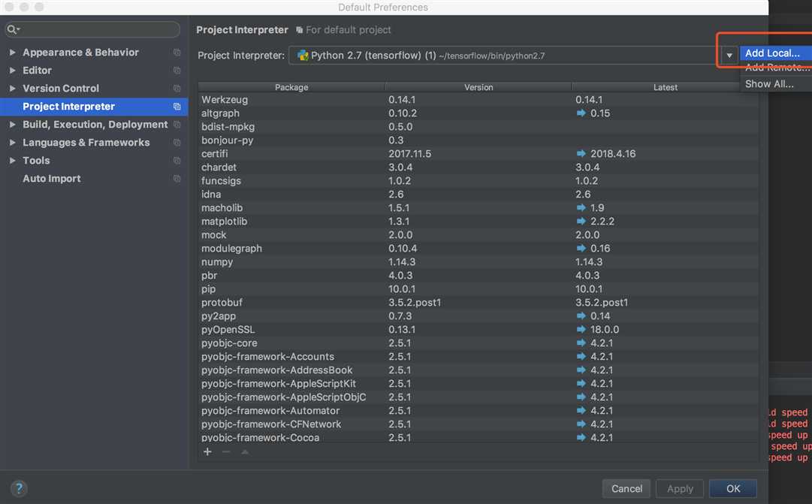
Task: Select pyobjc-framework-Accounts package row
Action: click(x=478, y=356)
